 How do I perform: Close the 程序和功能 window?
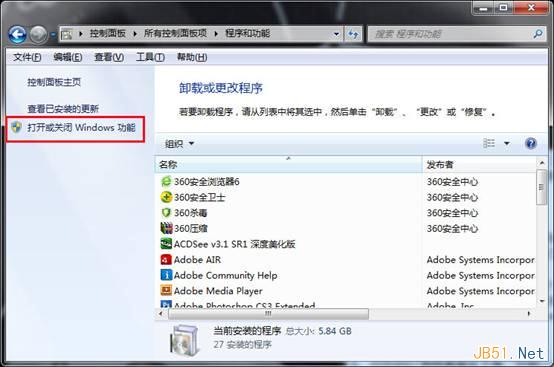point(531,8)
